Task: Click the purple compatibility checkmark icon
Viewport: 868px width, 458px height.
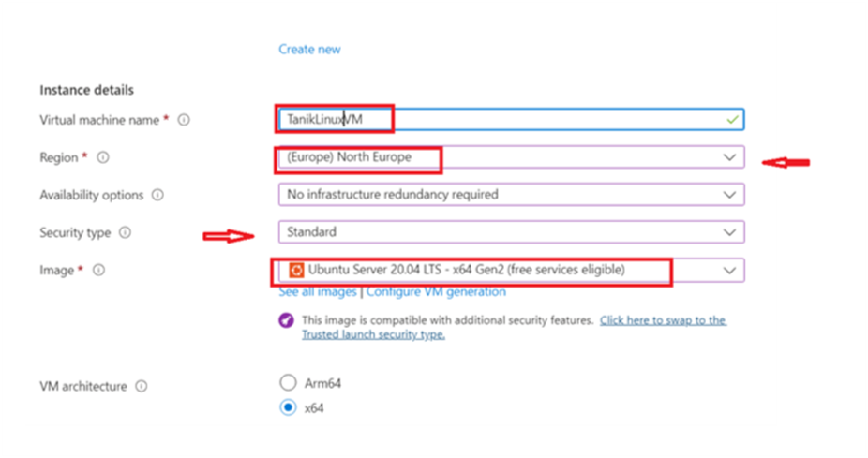Action: [286, 320]
